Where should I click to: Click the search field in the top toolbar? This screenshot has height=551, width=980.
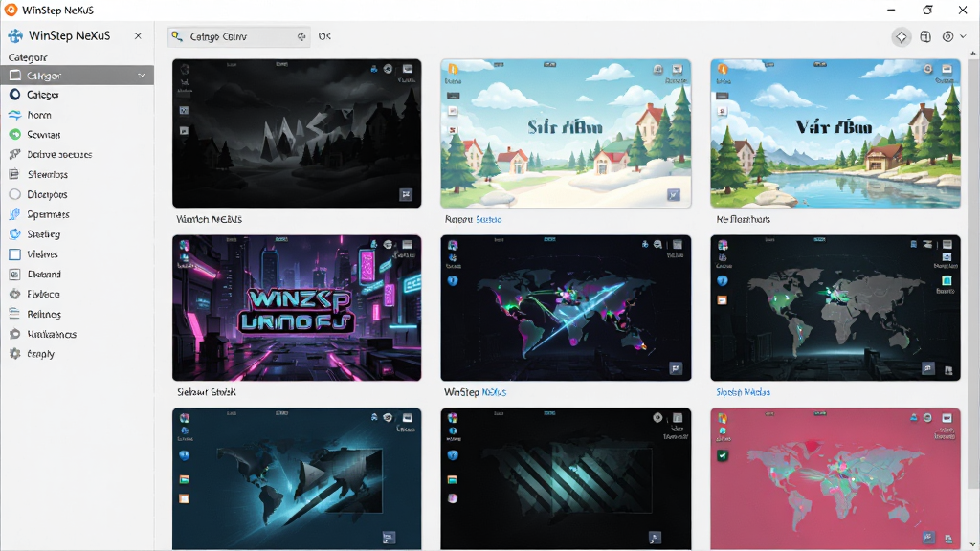tap(239, 37)
